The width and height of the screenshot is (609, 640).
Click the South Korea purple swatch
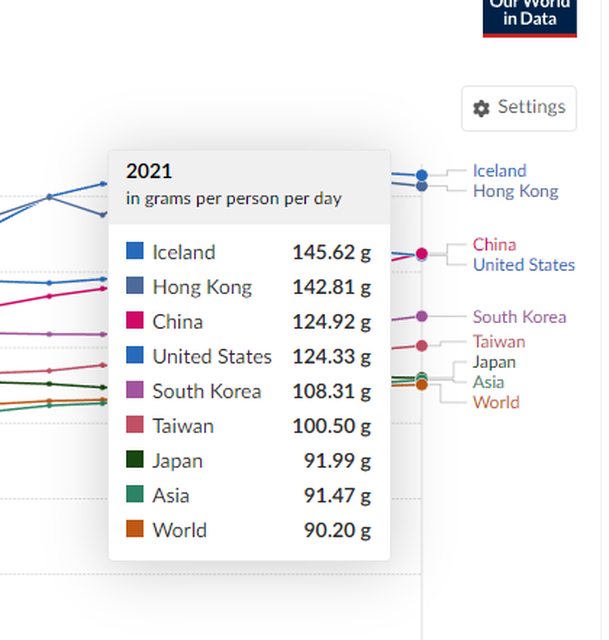pyautogui.click(x=135, y=389)
